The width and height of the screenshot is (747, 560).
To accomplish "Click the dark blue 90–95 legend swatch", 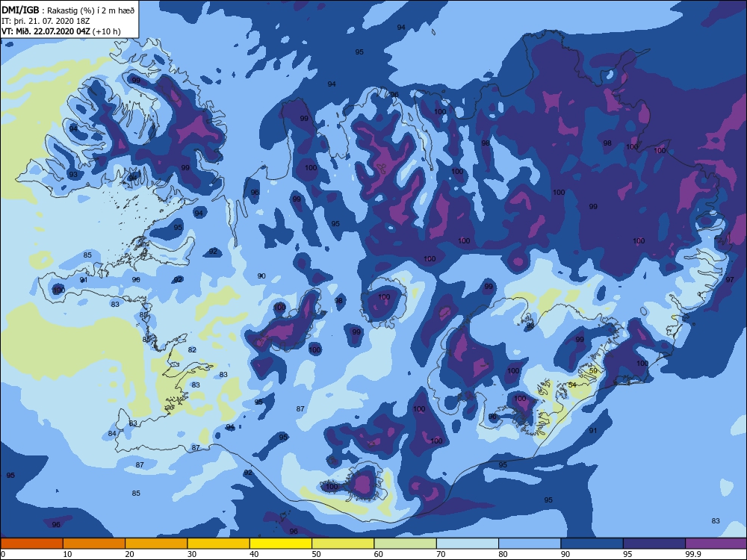I will coord(592,544).
